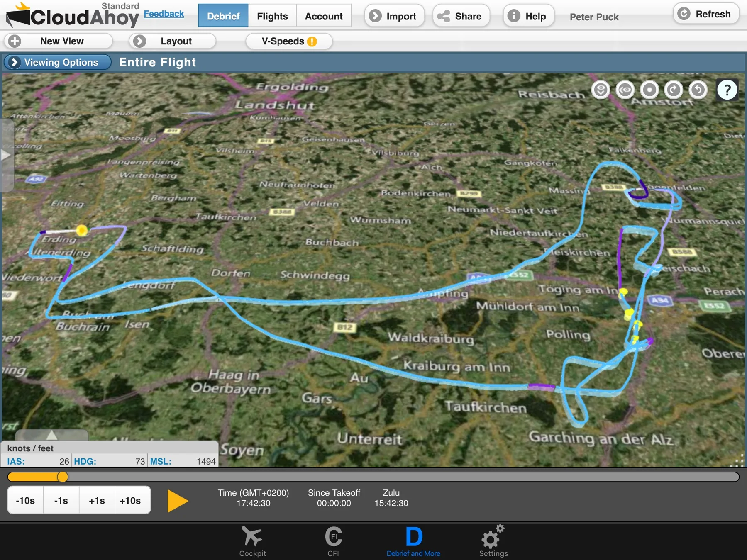Click the IAS value 26
747x560 pixels.
64,461
